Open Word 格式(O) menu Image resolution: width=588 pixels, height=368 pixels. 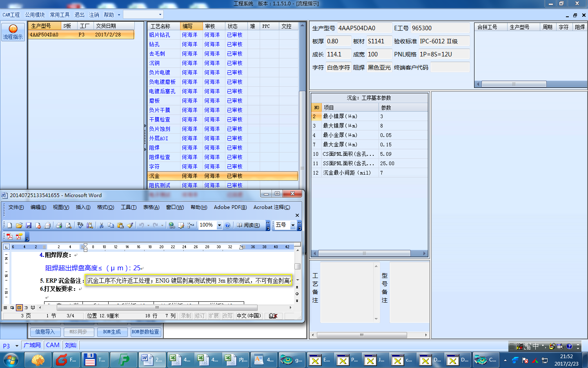[105, 207]
